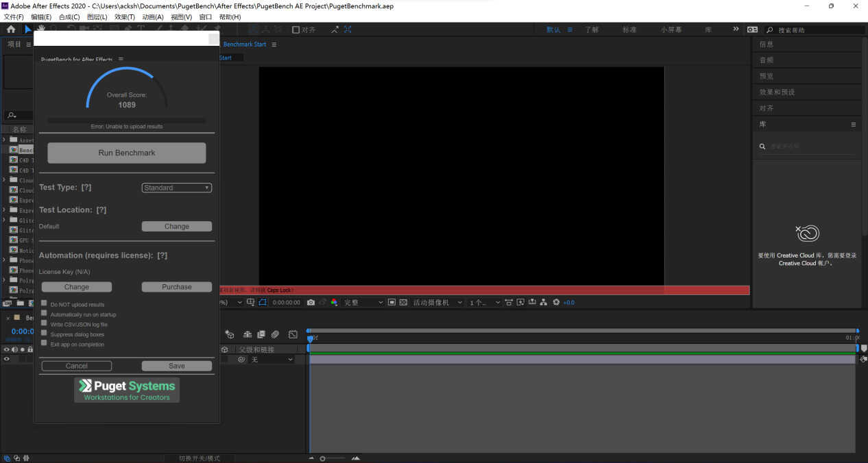Open the Test Type Standard dropdown
The width and height of the screenshot is (868, 463).
tap(177, 188)
